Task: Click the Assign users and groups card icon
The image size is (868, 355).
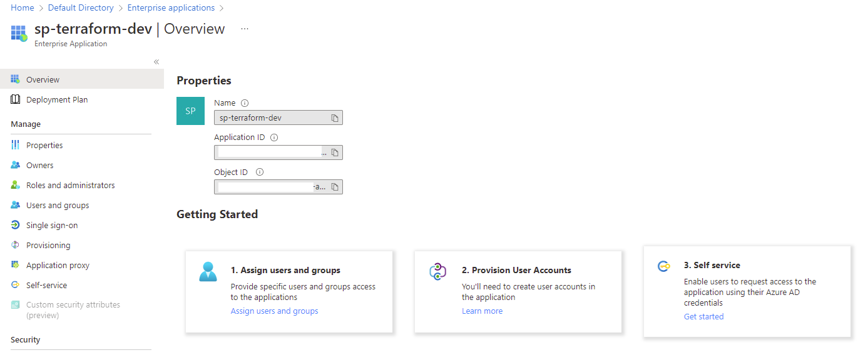Action: [208, 272]
